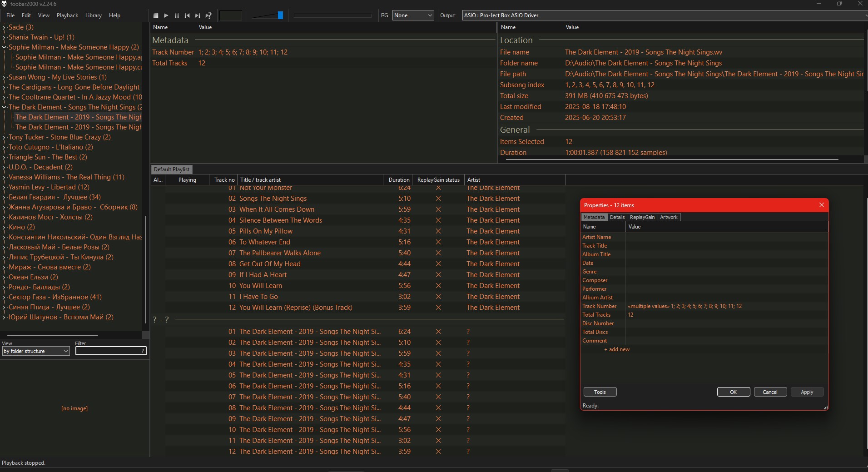Skip to previous track icon
Screen dimensions: 868x472
[187, 15]
